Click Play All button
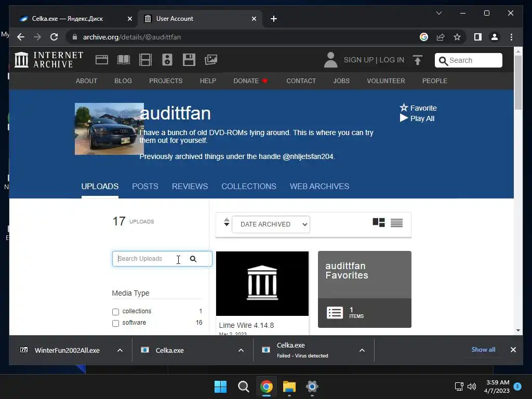The width and height of the screenshot is (532, 399). (x=417, y=118)
